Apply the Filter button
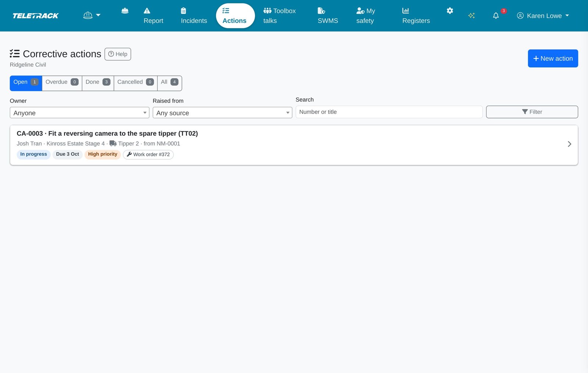588x373 pixels. pyautogui.click(x=532, y=112)
